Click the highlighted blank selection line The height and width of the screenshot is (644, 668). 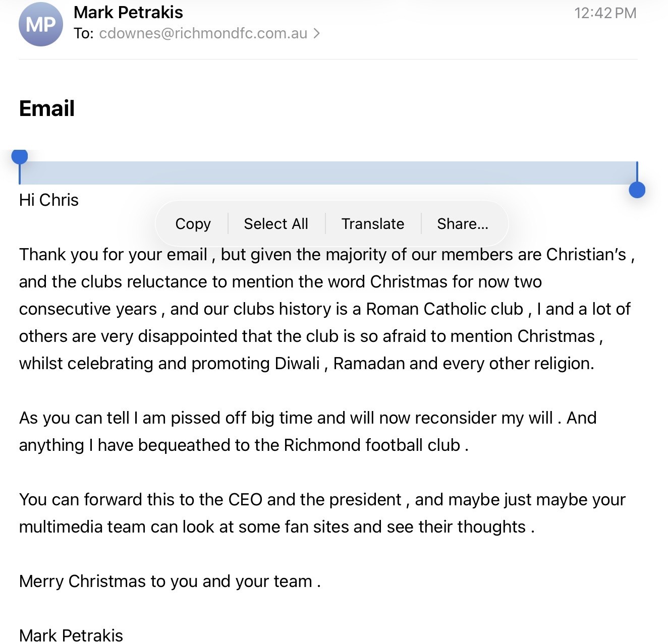point(328,173)
